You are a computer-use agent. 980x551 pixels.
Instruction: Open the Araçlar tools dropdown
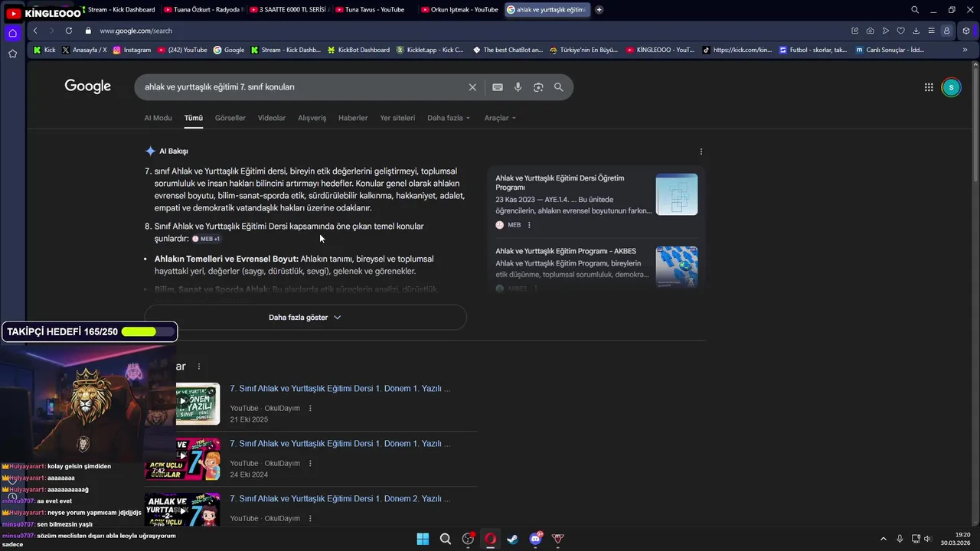(x=500, y=118)
